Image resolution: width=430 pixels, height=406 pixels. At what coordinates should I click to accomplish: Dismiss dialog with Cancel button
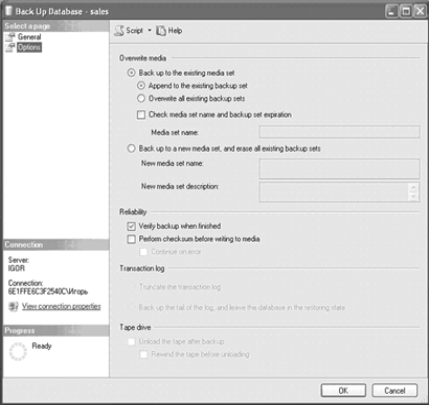click(x=395, y=390)
